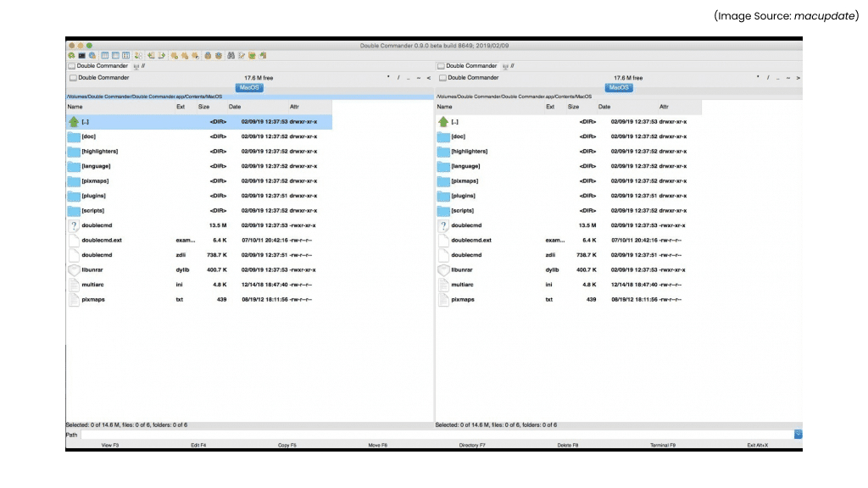868x488 pixels.
Task: Open the left panel Double Commander drive dropdown
Action: [x=100, y=78]
